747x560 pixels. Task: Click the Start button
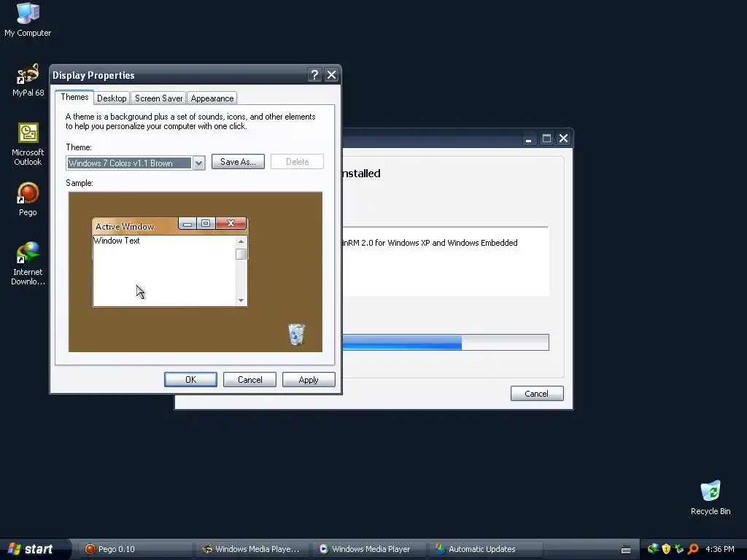pyautogui.click(x=34, y=548)
